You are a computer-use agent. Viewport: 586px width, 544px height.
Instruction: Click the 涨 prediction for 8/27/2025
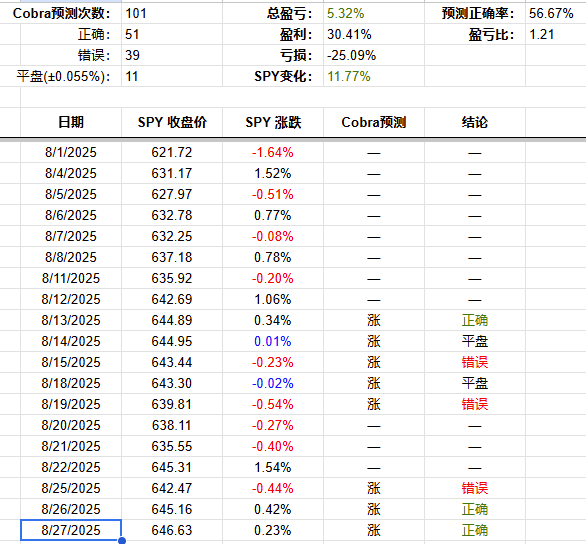(374, 530)
